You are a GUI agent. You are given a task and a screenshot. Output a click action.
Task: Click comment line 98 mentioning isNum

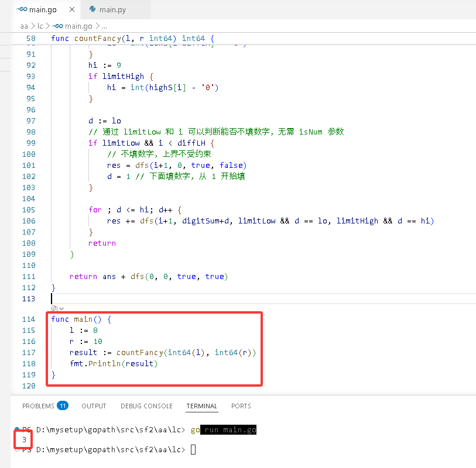click(x=216, y=132)
